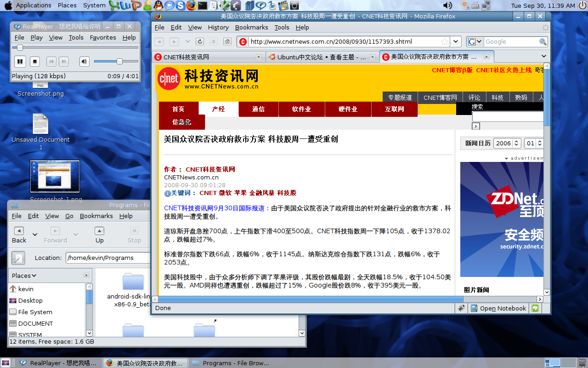Open the Places side pane dropdown
This screenshot has height=368, width=588.
pyautogui.click(x=24, y=276)
